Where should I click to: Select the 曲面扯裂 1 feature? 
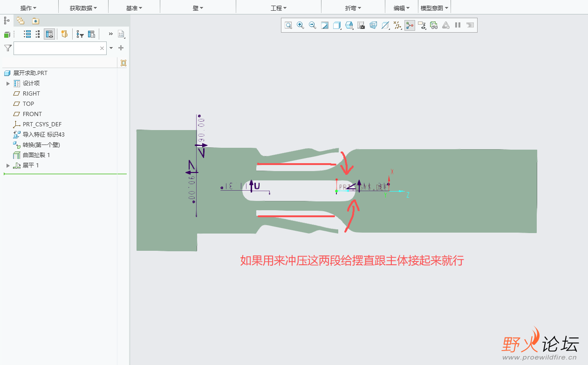[36, 155]
